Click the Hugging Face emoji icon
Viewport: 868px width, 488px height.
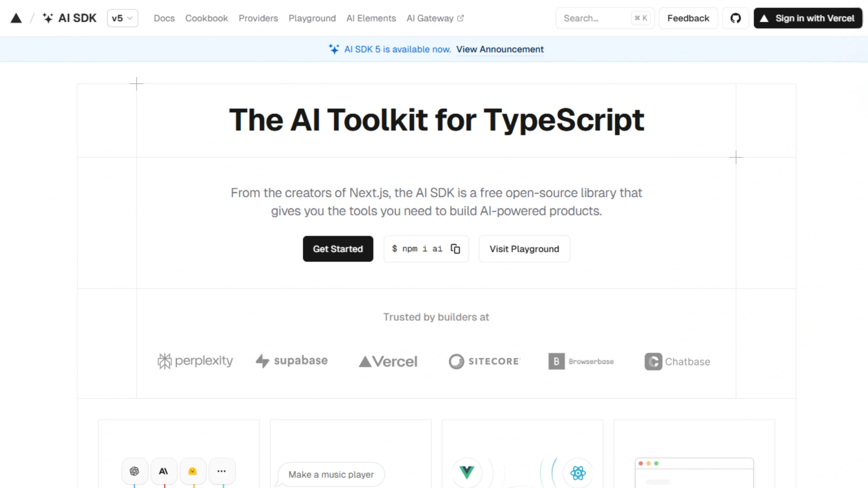193,471
